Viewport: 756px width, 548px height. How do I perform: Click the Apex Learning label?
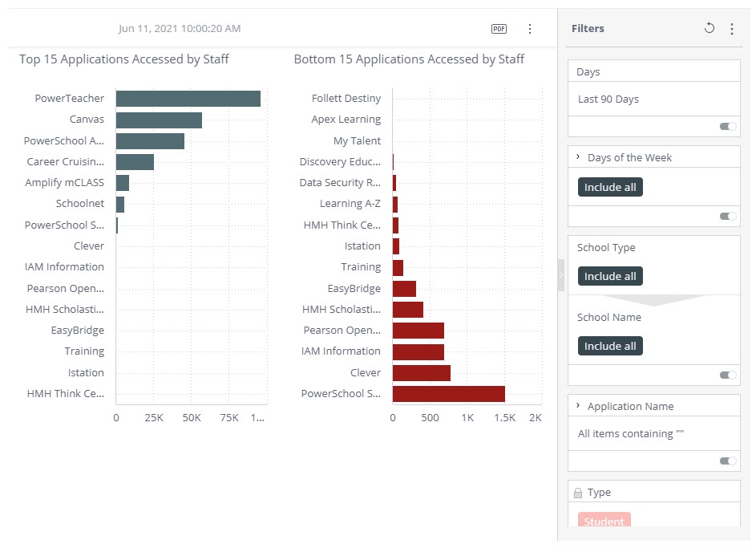click(346, 120)
